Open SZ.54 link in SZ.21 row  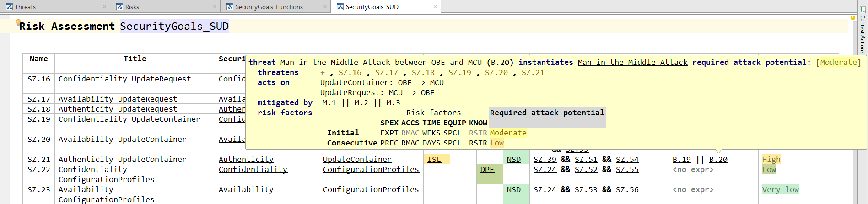(x=627, y=159)
